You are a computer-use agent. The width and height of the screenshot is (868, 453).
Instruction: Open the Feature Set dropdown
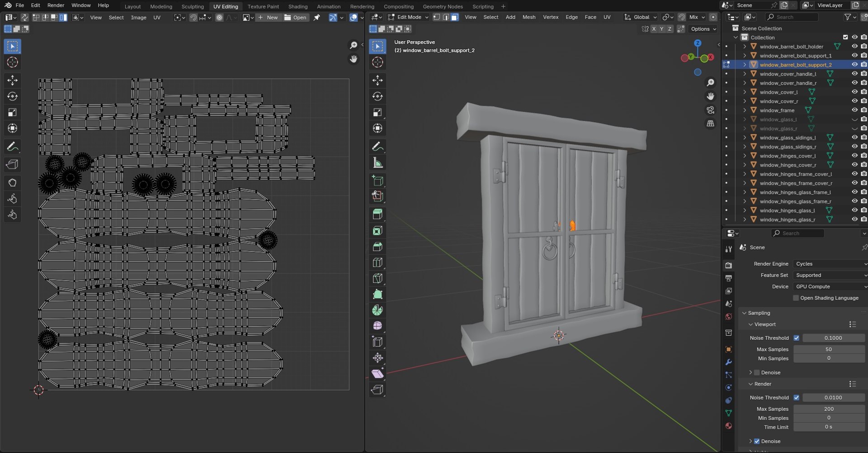[x=830, y=275]
